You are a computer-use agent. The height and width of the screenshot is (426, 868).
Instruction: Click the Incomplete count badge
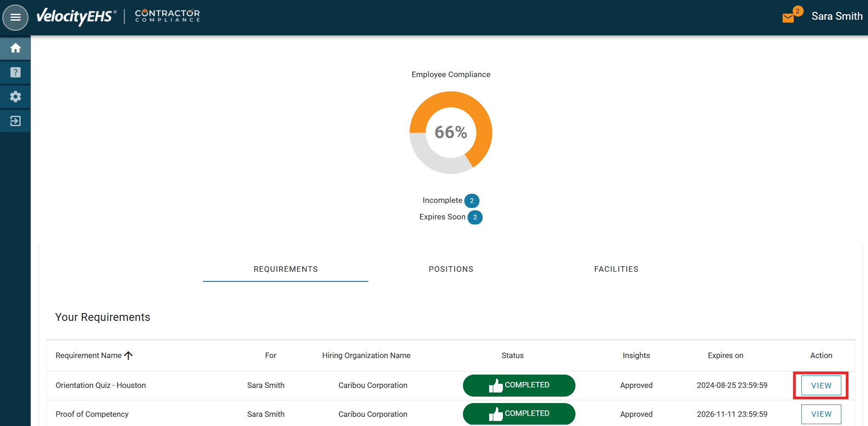[x=472, y=201]
